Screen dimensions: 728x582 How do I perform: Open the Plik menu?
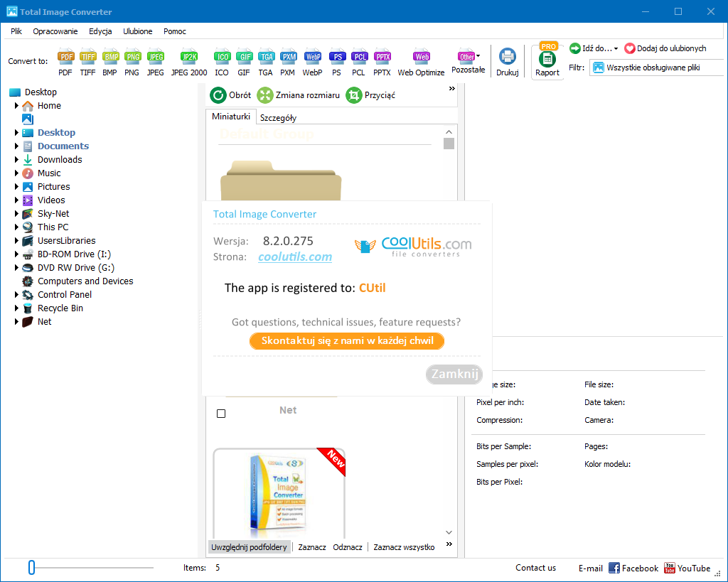[x=16, y=31]
